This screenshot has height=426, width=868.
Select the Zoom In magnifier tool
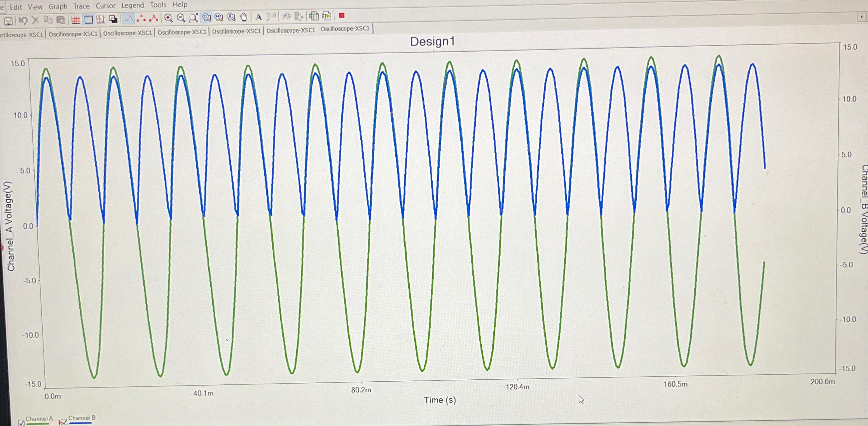(x=167, y=17)
